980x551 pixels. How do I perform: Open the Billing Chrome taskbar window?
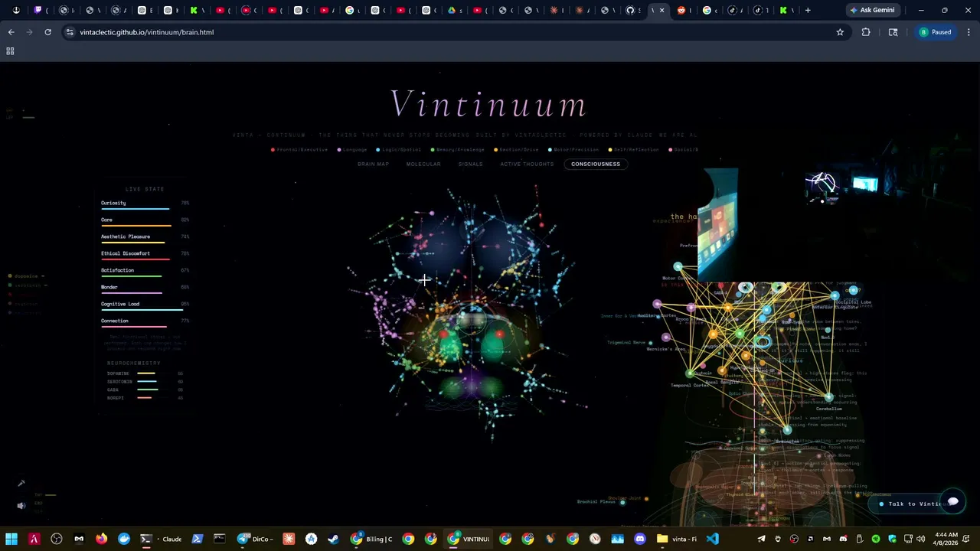tap(371, 539)
